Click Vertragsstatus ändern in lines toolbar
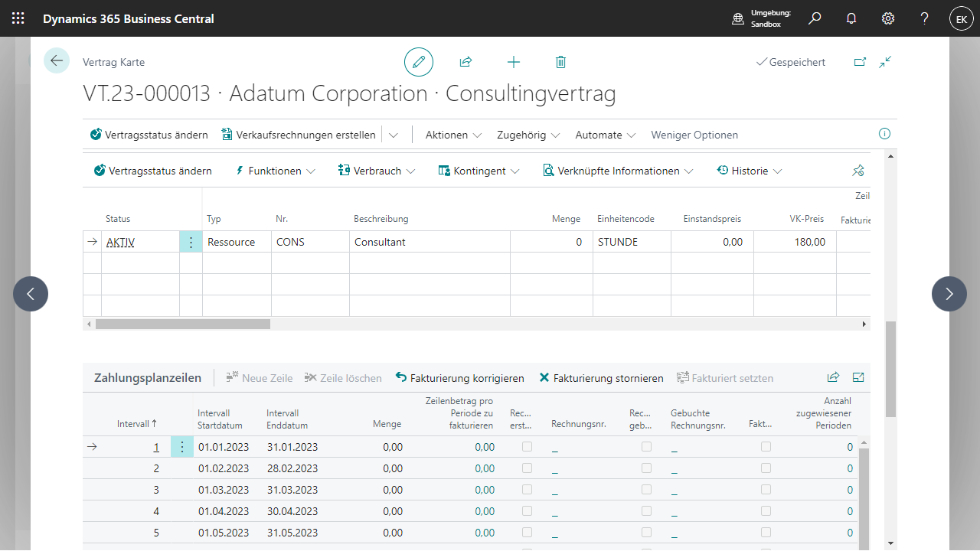The image size is (980, 551). coord(152,171)
